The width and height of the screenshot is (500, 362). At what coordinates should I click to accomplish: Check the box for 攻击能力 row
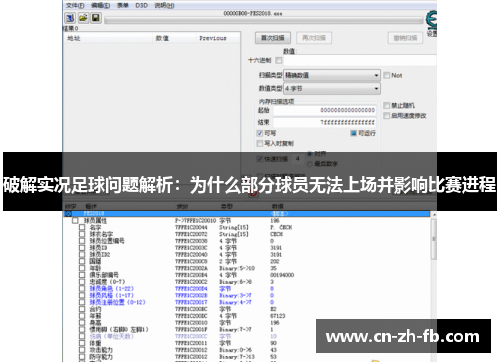(x=82, y=350)
